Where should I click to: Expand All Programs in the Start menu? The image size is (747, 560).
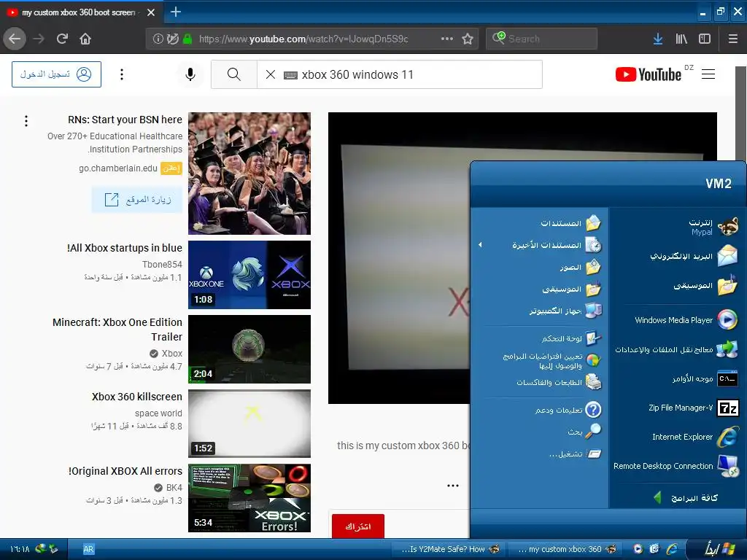(686, 497)
